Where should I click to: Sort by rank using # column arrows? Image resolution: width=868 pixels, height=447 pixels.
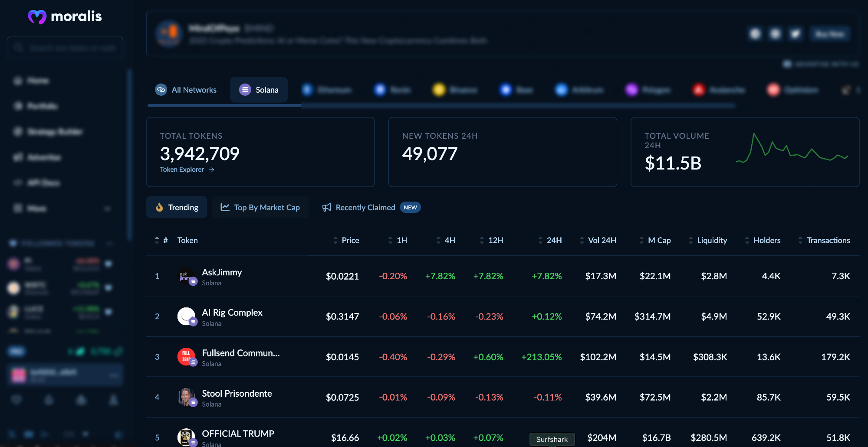coord(157,240)
